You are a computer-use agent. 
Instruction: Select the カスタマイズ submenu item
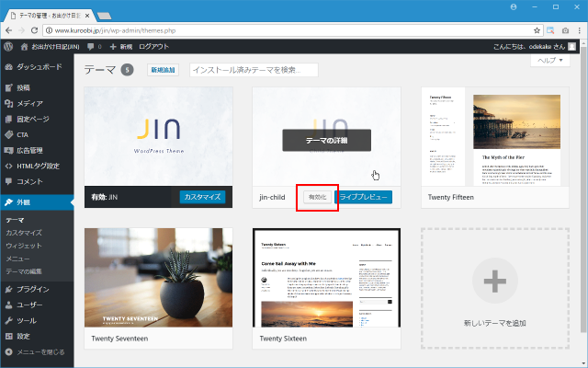point(24,233)
